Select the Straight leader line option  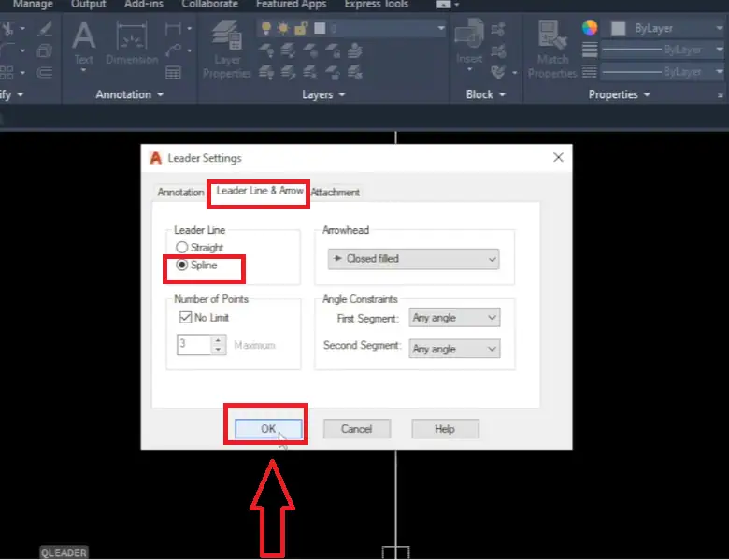tap(199, 248)
